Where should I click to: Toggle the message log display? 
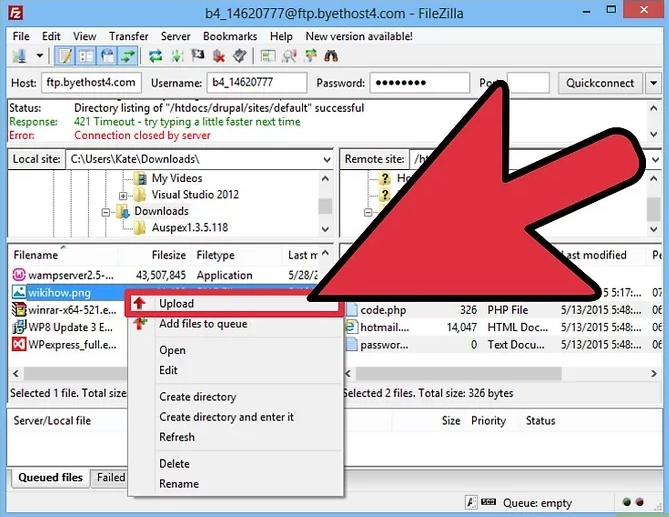(65, 56)
